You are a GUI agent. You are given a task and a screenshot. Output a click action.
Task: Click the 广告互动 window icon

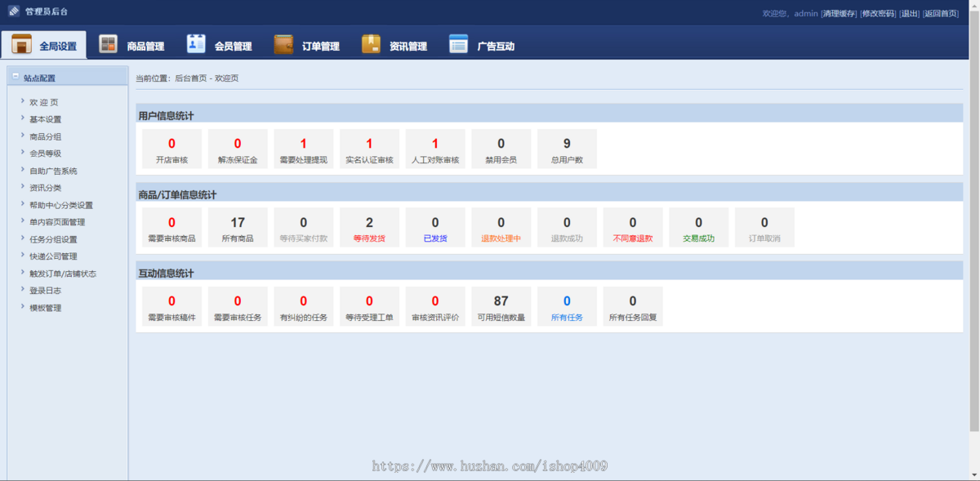(458, 44)
